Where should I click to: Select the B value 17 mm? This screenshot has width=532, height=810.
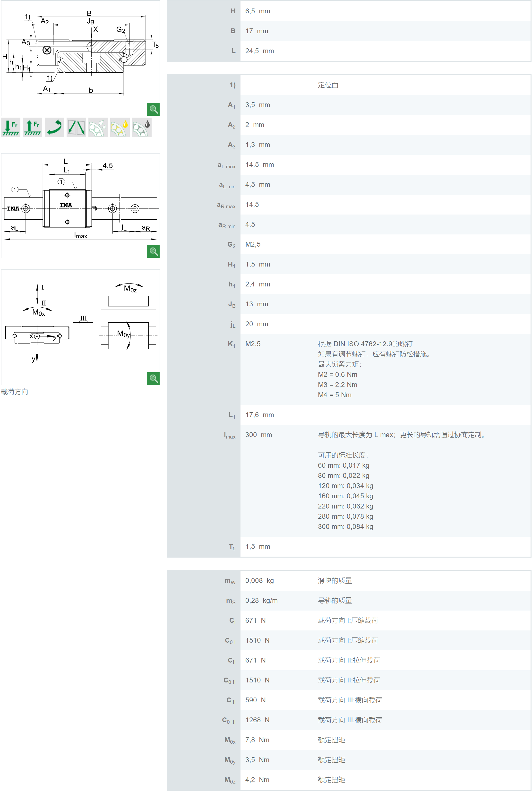(x=257, y=31)
